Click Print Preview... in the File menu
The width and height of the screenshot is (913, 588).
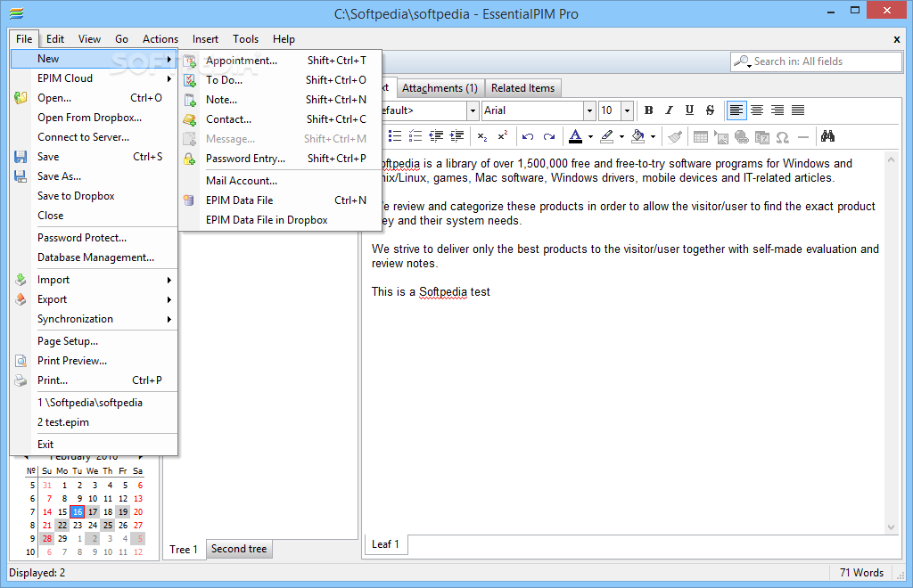(x=94, y=361)
